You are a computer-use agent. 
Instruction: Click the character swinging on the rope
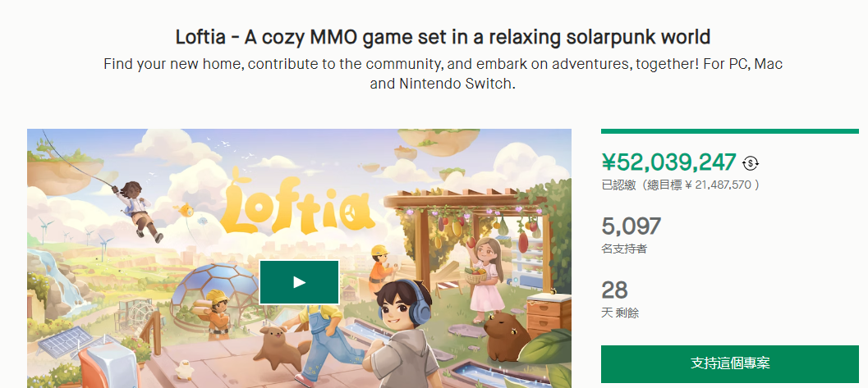(x=138, y=210)
